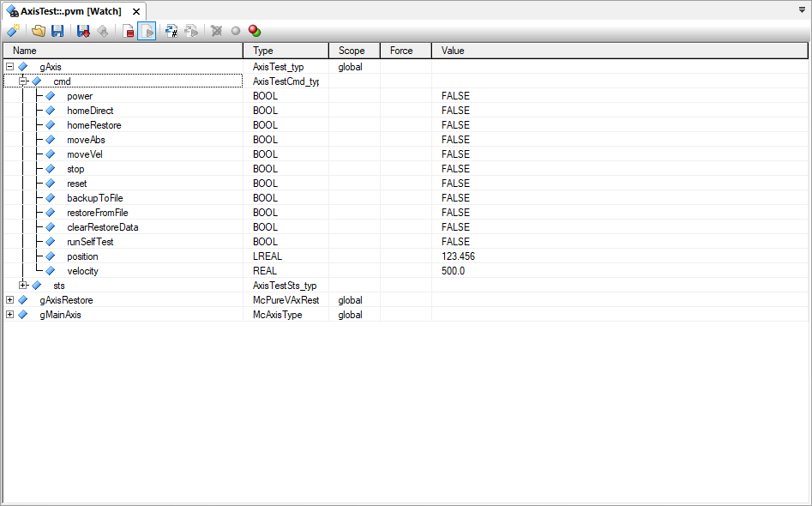The width and height of the screenshot is (812, 506).
Task: Open the tab list dropdown arrow at top right
Action: point(803,9)
